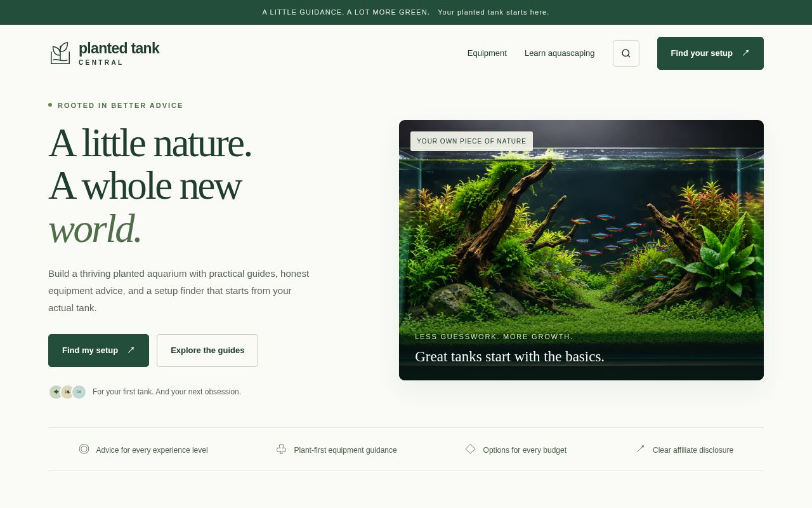Screen dimensions: 812x508
Task: Click the green sparkle avatar badge
Action: (56, 392)
